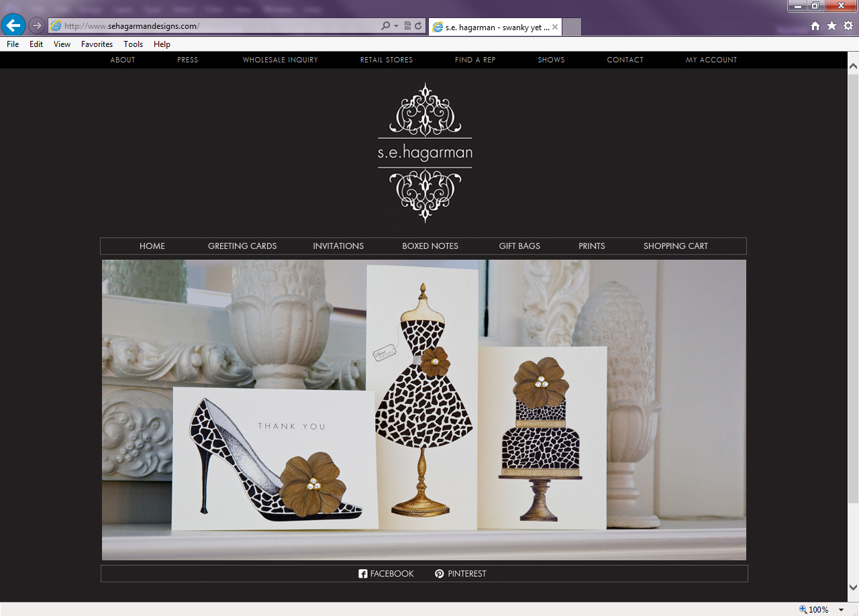Viewport: 859px width, 616px height.
Task: Open a new blank tab
Action: point(572,27)
